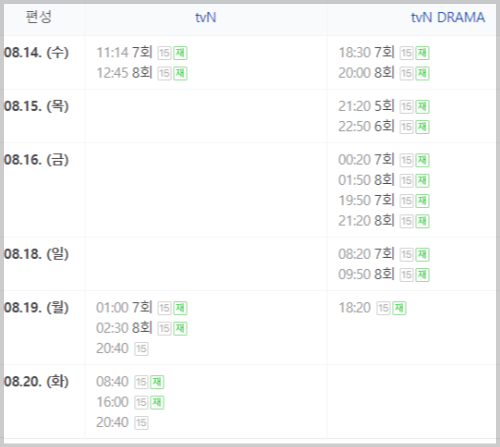Click 15 age rating badge beside 22:50 6회
500x447 pixels.
[406, 127]
